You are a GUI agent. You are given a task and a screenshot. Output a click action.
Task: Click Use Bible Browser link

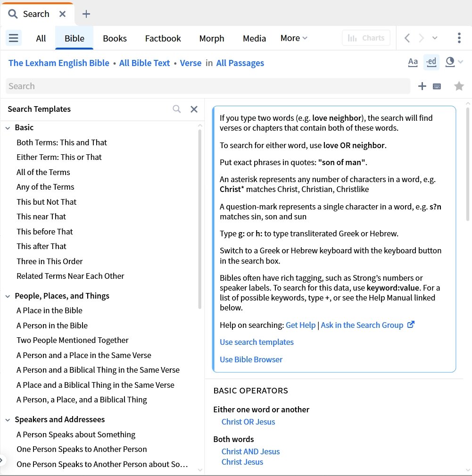pos(251,359)
